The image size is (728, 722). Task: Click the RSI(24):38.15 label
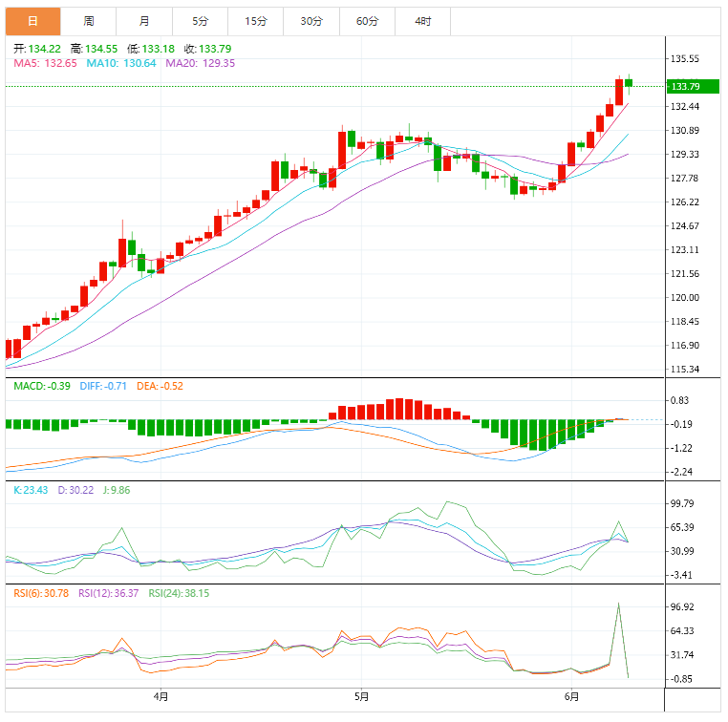click(179, 593)
